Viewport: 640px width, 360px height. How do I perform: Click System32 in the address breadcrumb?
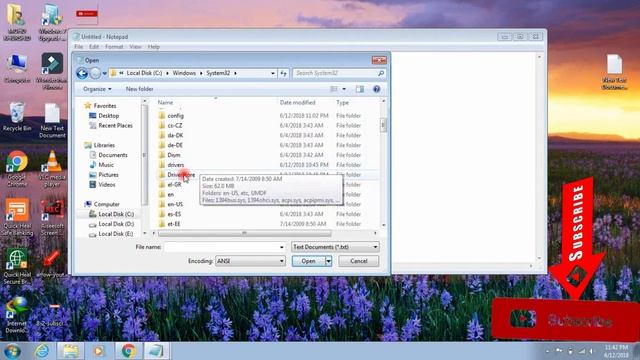[218, 73]
